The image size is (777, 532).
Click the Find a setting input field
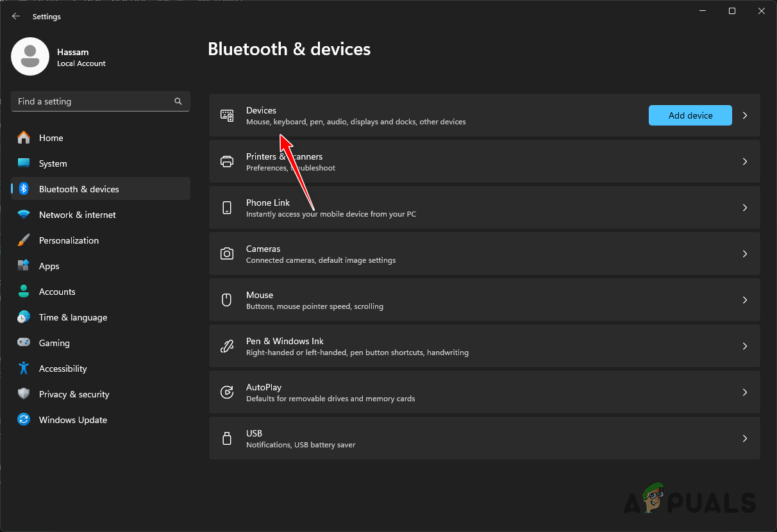pos(90,101)
